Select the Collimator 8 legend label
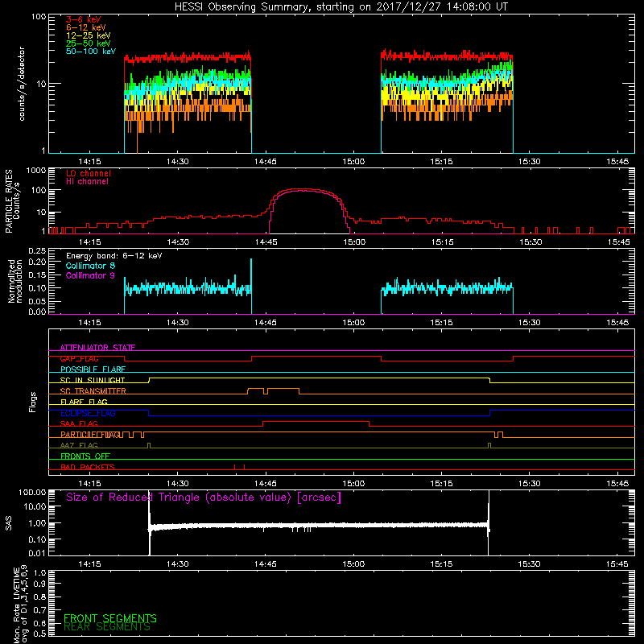 90,266
